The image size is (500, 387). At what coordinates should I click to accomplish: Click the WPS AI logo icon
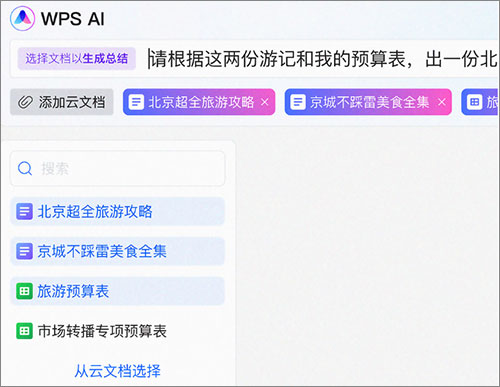22,18
